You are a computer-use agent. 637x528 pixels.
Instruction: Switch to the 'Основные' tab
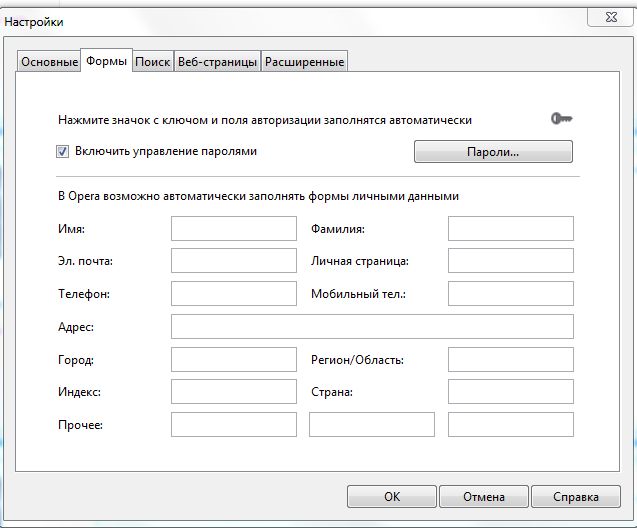click(49, 62)
